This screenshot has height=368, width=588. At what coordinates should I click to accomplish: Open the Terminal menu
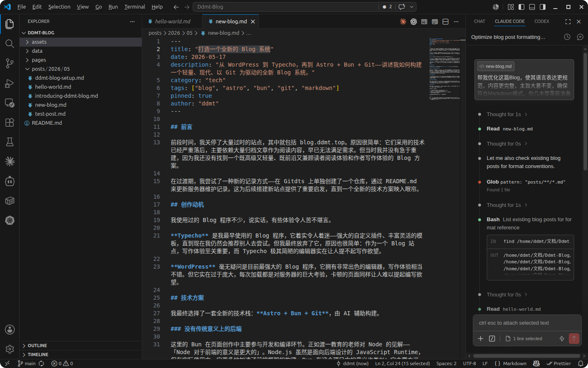click(135, 7)
